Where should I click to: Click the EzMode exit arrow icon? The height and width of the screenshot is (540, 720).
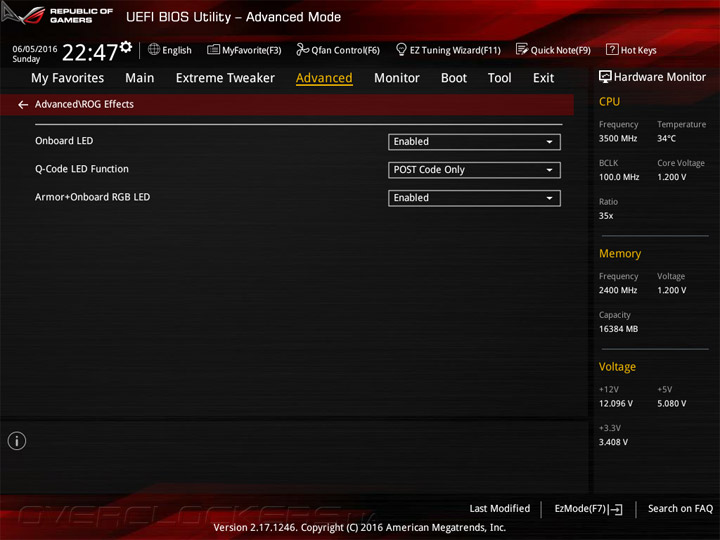click(x=615, y=509)
